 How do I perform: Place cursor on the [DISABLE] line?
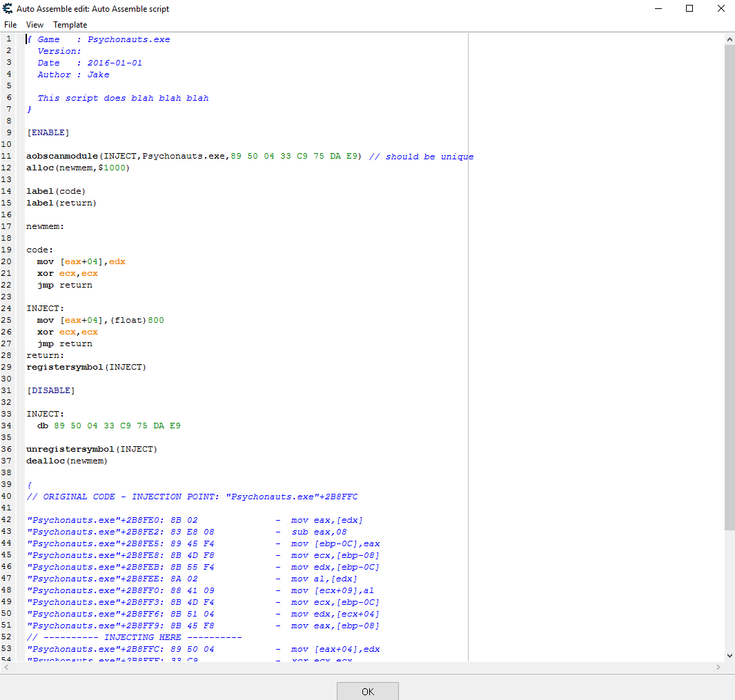coord(51,390)
